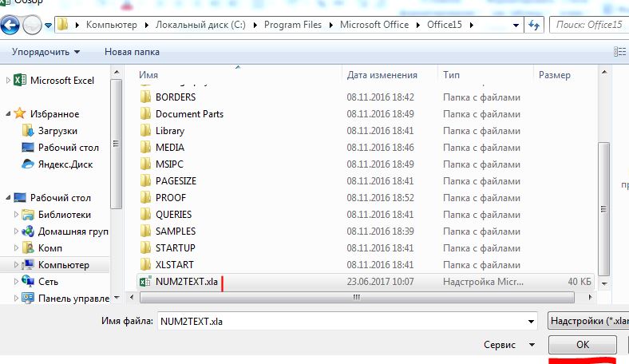Expand the file name dropdown arrow
Image resolution: width=629 pixels, height=364 pixels.
click(532, 321)
